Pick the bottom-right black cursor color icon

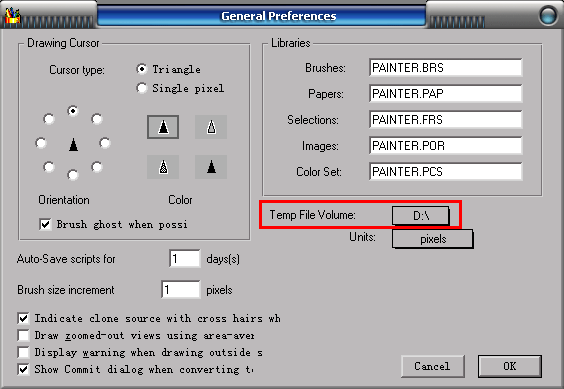click(x=211, y=167)
